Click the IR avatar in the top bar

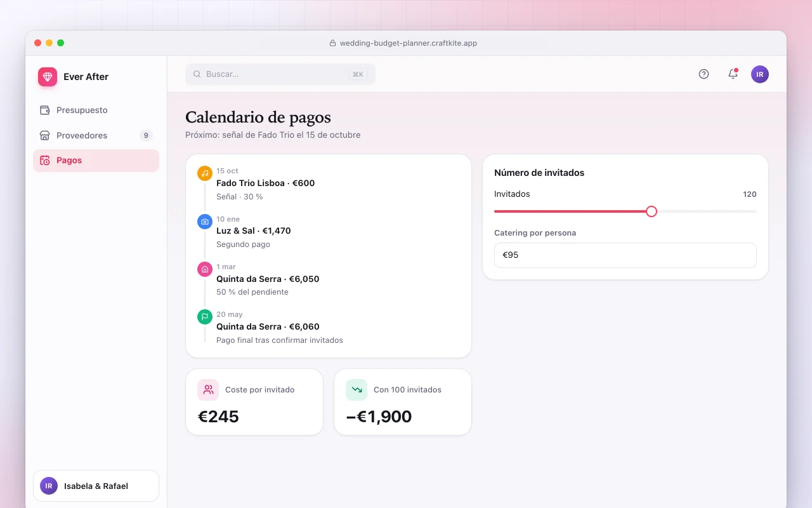760,74
